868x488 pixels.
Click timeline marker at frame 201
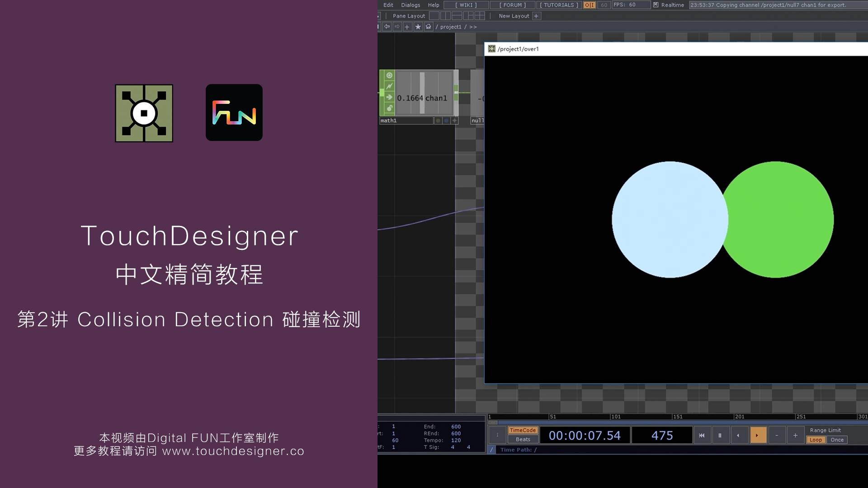(739, 417)
